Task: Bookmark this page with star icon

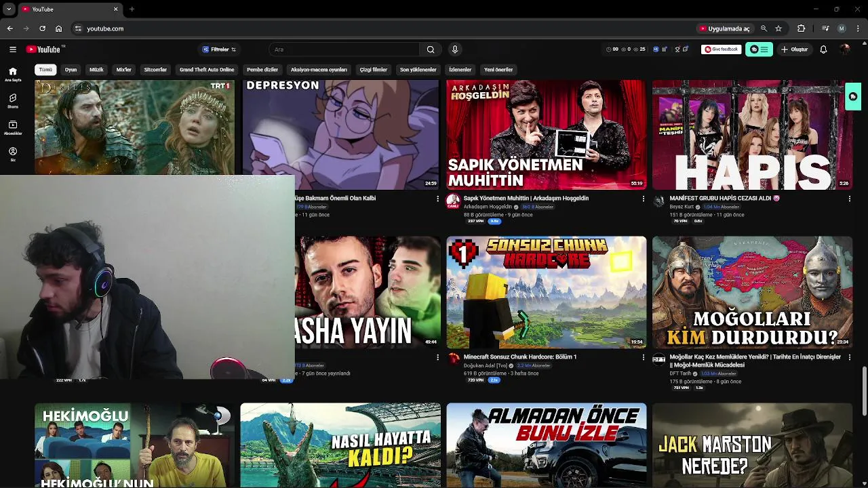Action: tap(778, 28)
